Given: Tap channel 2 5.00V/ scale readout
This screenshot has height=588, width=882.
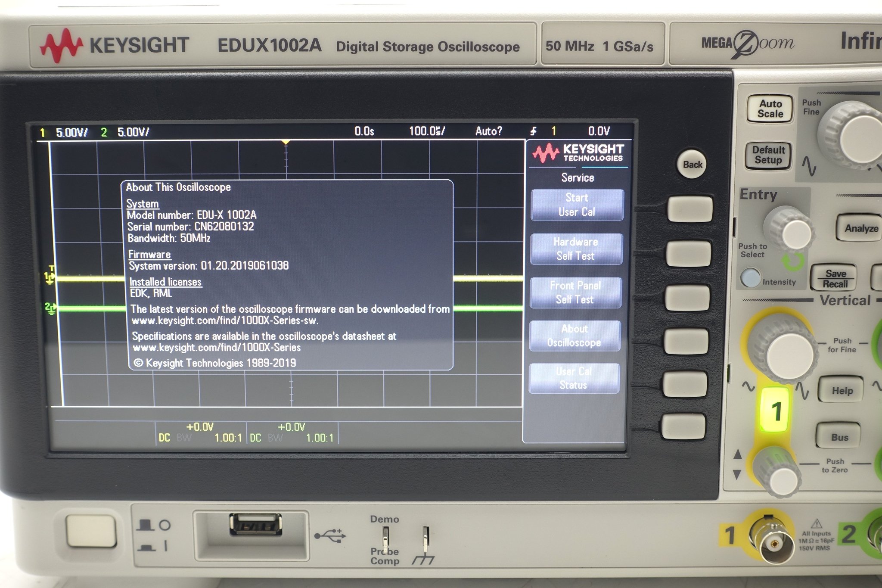Looking at the screenshot, I should pos(133,132).
